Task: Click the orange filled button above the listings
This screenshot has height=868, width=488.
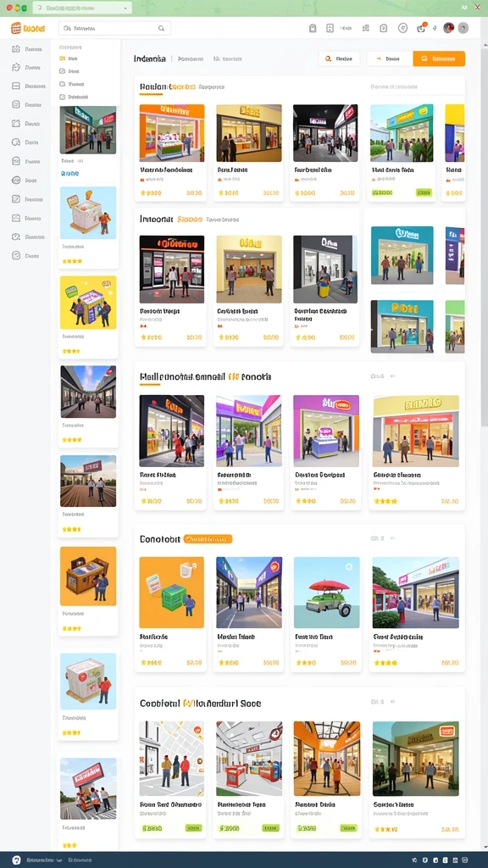Action: pos(439,58)
